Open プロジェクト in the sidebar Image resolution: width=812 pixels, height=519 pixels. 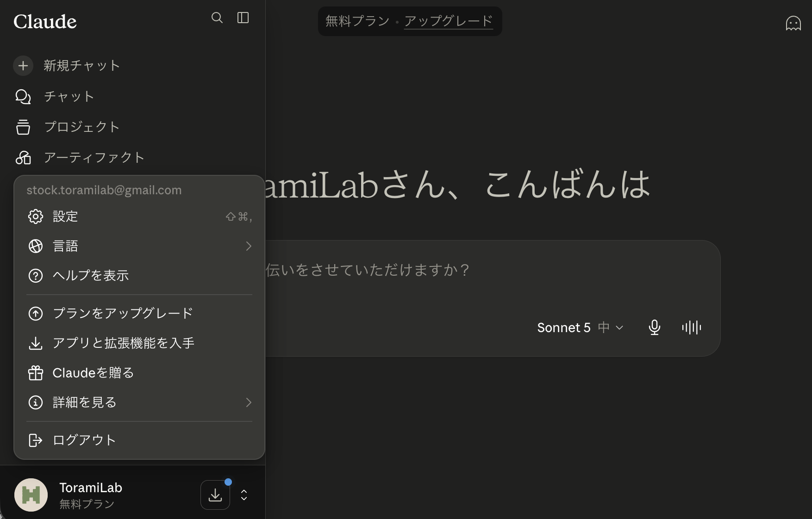click(68, 127)
